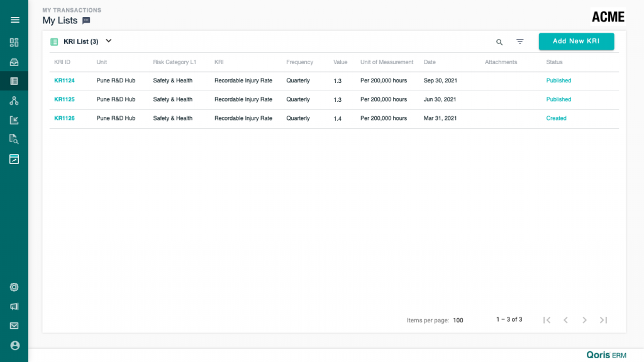Open the reports trend chart icon
The width and height of the screenshot is (644, 362).
(14, 159)
